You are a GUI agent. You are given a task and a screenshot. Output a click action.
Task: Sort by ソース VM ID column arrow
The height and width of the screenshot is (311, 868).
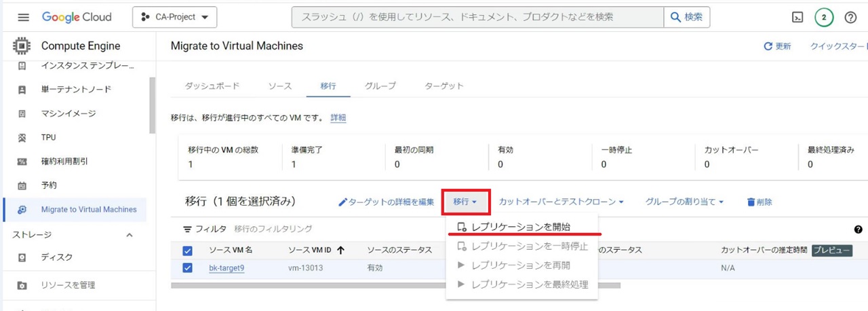pos(340,250)
